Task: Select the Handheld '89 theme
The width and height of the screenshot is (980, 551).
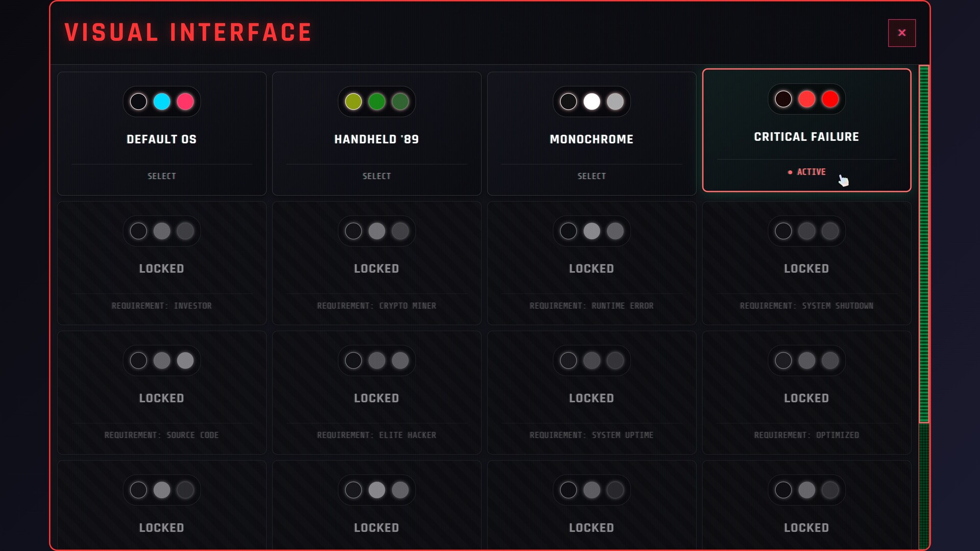Action: 376,176
